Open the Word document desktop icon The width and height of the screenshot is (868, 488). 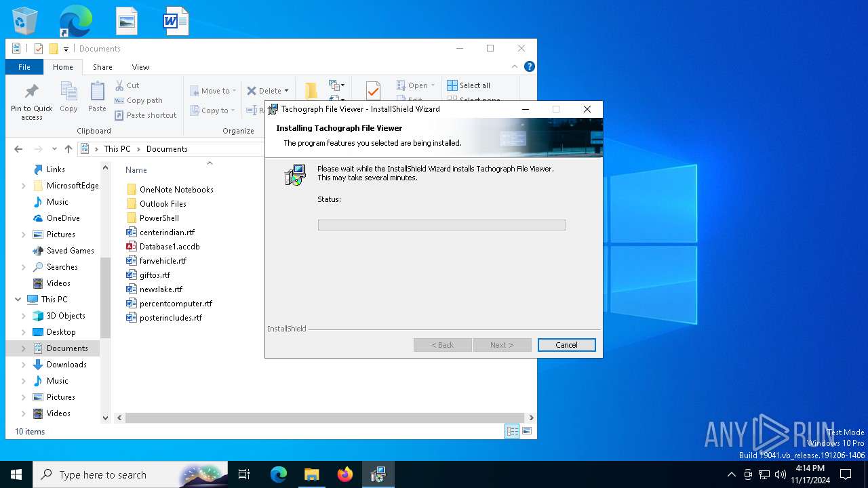pyautogui.click(x=176, y=21)
